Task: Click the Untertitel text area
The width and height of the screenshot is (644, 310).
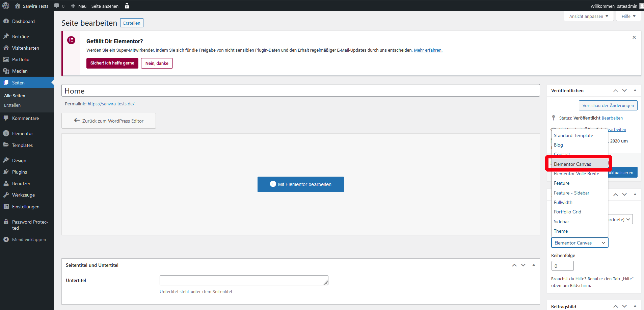Action: [x=244, y=280]
